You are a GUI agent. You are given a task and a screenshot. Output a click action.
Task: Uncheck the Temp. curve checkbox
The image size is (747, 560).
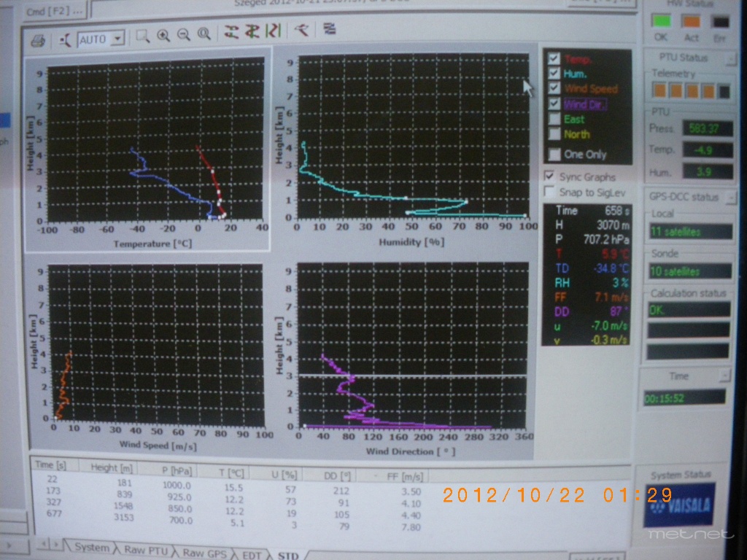[554, 58]
